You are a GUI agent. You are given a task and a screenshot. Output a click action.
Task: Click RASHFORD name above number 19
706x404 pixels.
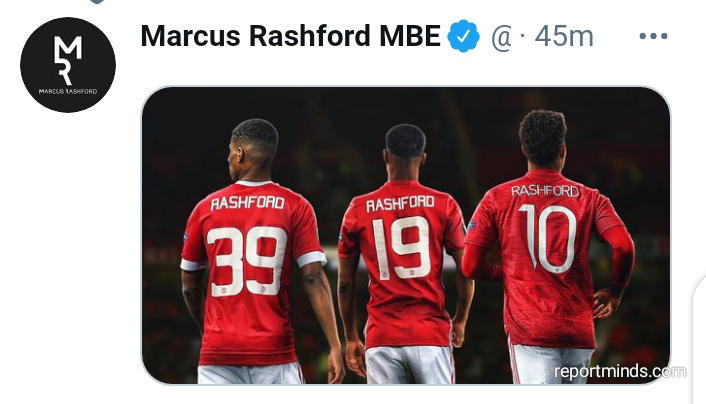tap(400, 204)
